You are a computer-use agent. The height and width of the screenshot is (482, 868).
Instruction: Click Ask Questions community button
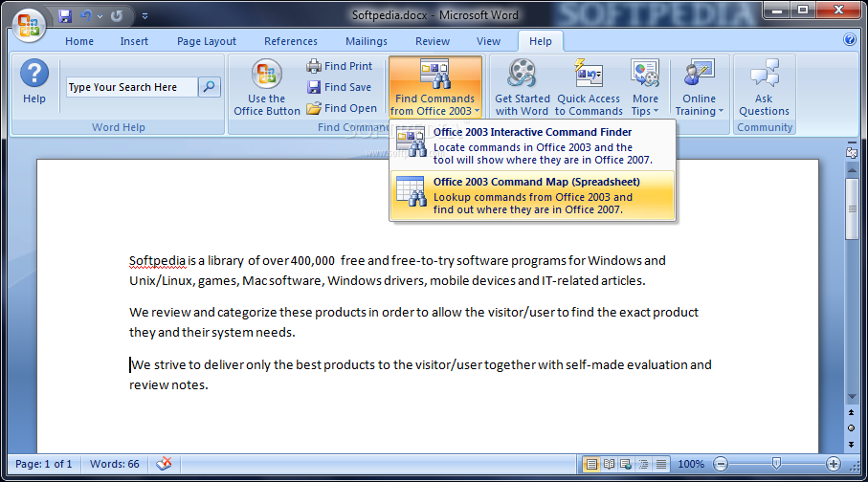click(764, 87)
